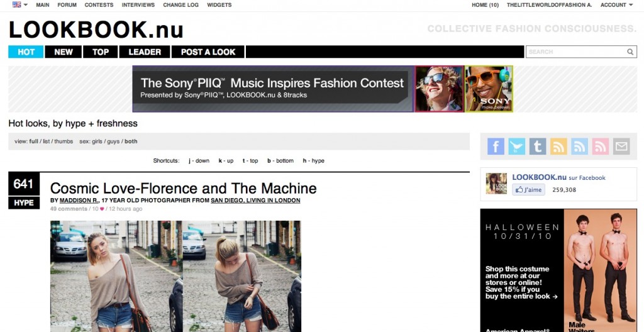Click the heart icon next to 10

(102, 209)
